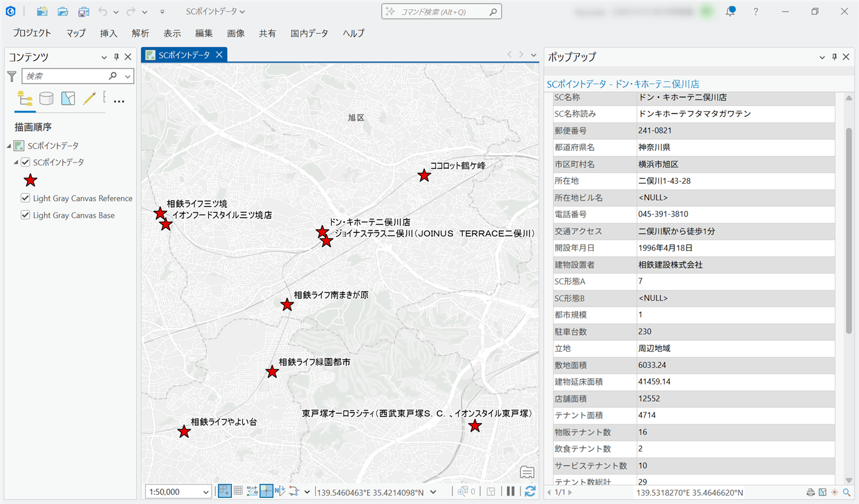
Task: Collapse the SCポイントデータ map tree node
Action: pyautogui.click(x=9, y=146)
